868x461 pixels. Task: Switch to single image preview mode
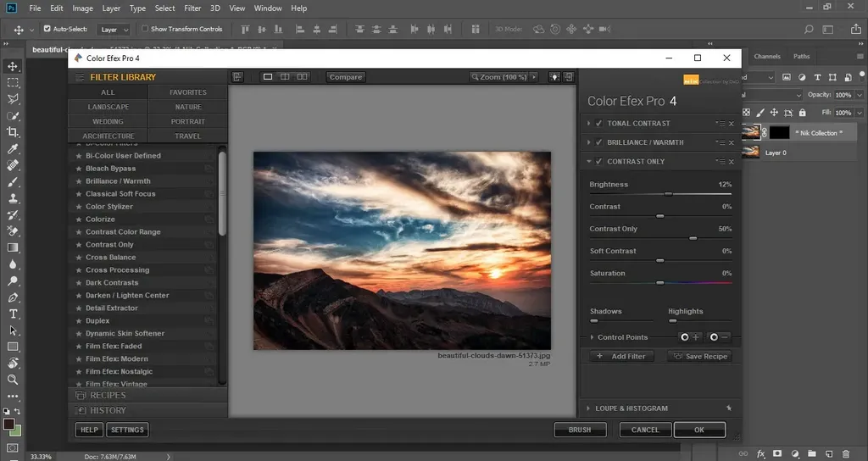[x=267, y=77]
